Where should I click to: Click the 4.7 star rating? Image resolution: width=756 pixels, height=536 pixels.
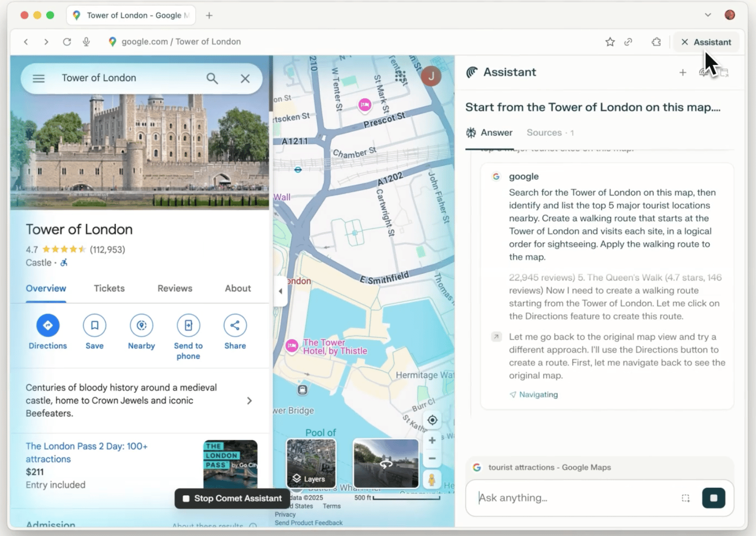click(x=64, y=249)
